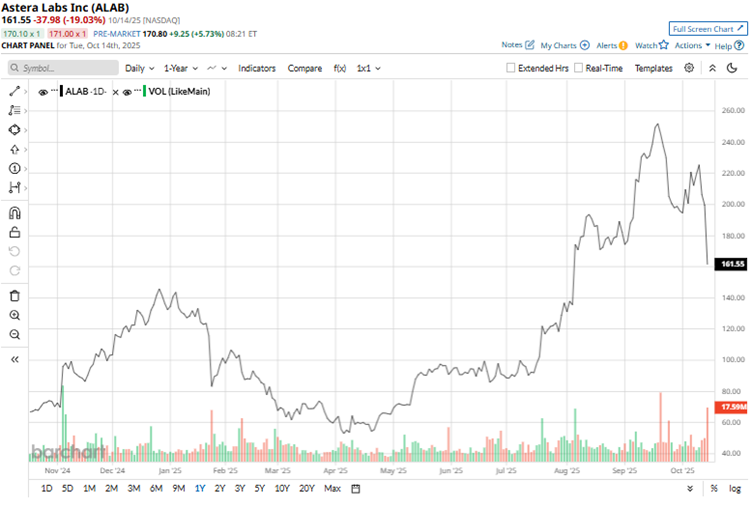Select the 1M range button
Image resolution: width=752 pixels, height=507 pixels.
pos(89,488)
